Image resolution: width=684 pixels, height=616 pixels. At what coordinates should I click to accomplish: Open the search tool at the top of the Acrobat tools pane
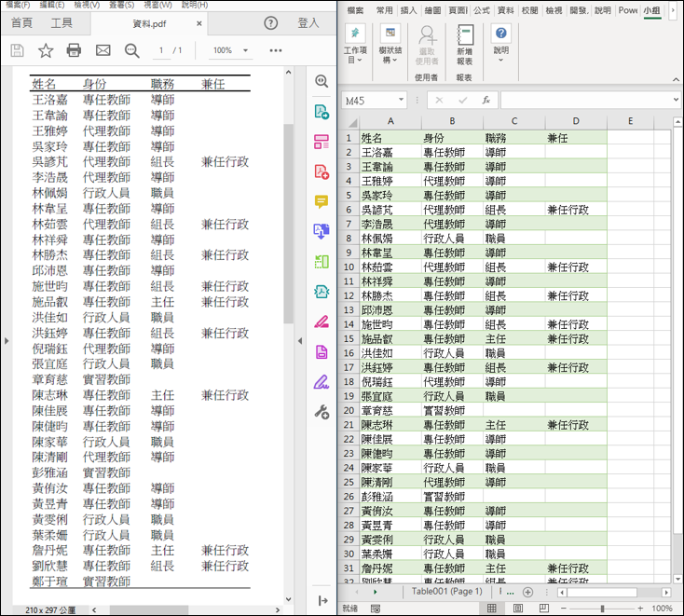click(321, 81)
